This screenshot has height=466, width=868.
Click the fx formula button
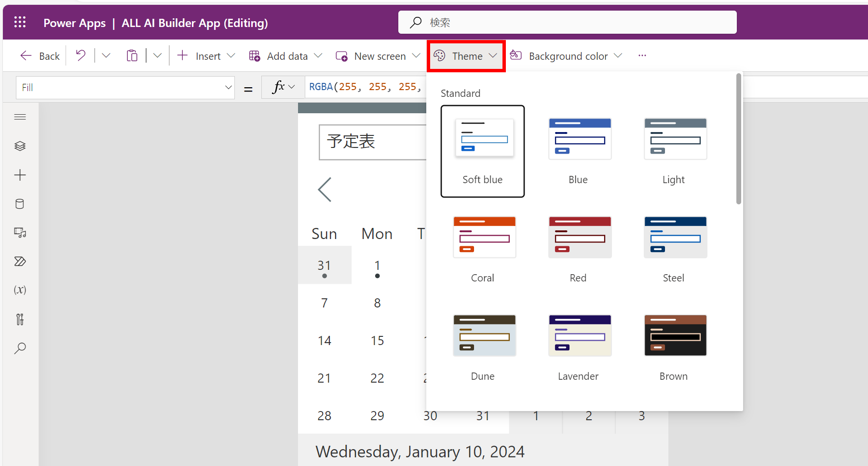tap(283, 87)
